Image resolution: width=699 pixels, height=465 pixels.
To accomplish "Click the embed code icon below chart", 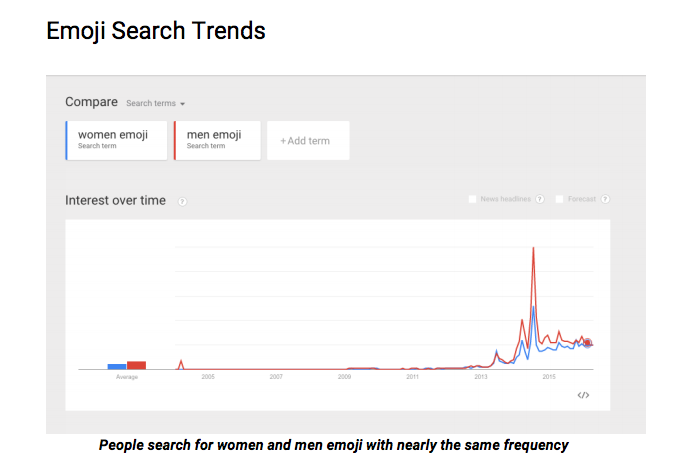I will tap(583, 395).
